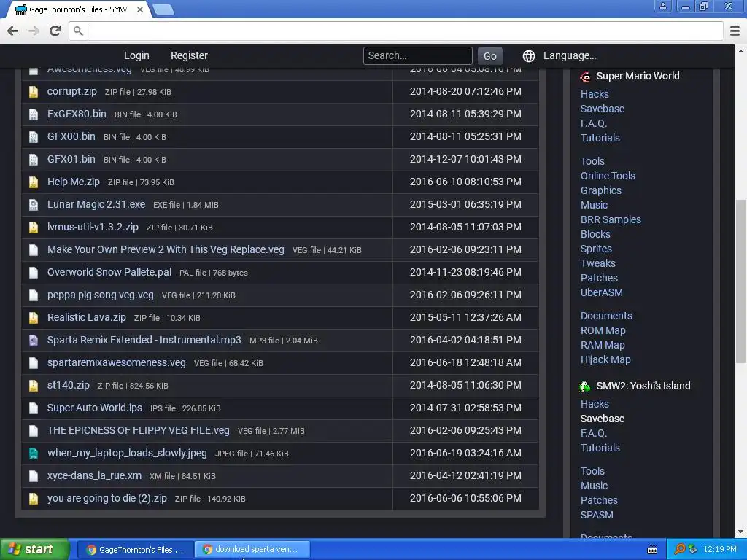747x560 pixels.
Task: Open the BRR Samples sidebar link
Action: coord(611,219)
